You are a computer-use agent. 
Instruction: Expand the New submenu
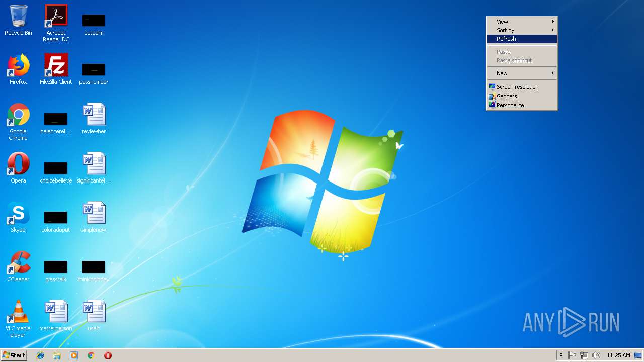click(x=522, y=73)
